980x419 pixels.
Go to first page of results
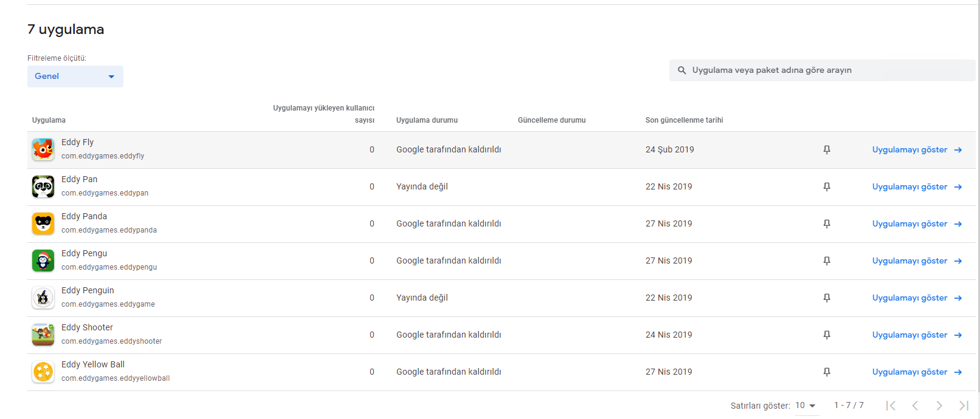[x=891, y=406]
